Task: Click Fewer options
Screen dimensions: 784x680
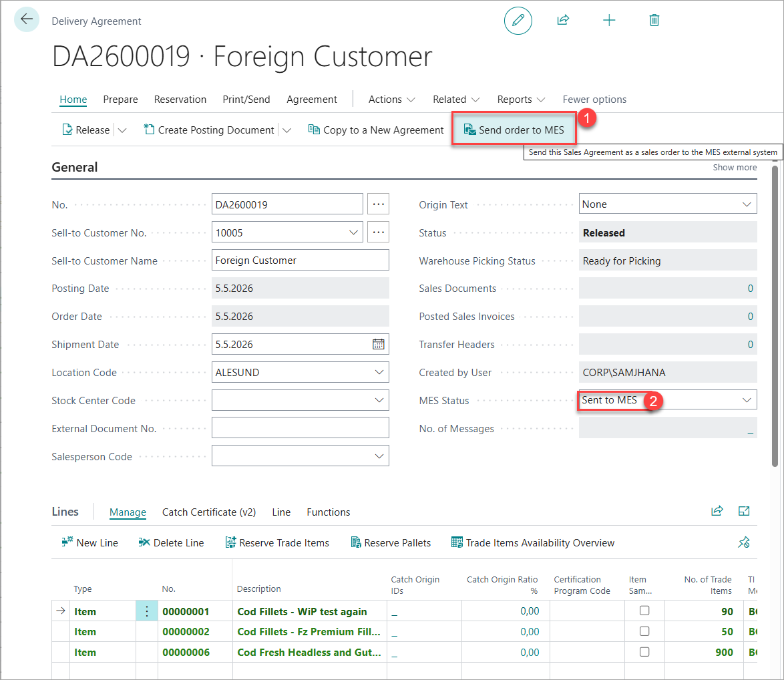Action: (594, 100)
